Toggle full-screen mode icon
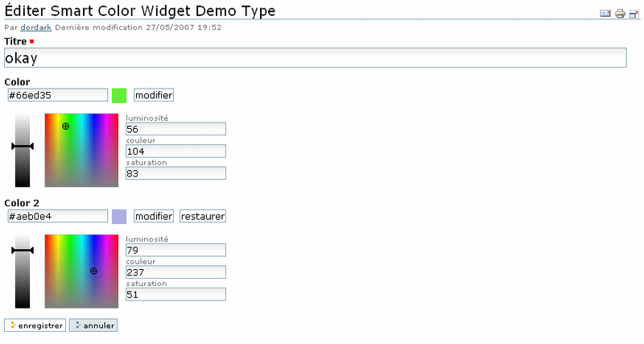644x344 pixels. 634,14
